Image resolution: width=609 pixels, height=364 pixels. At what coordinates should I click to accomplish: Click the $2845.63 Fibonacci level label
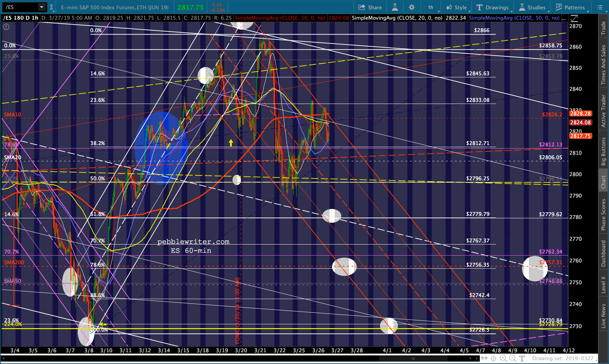[x=478, y=74]
